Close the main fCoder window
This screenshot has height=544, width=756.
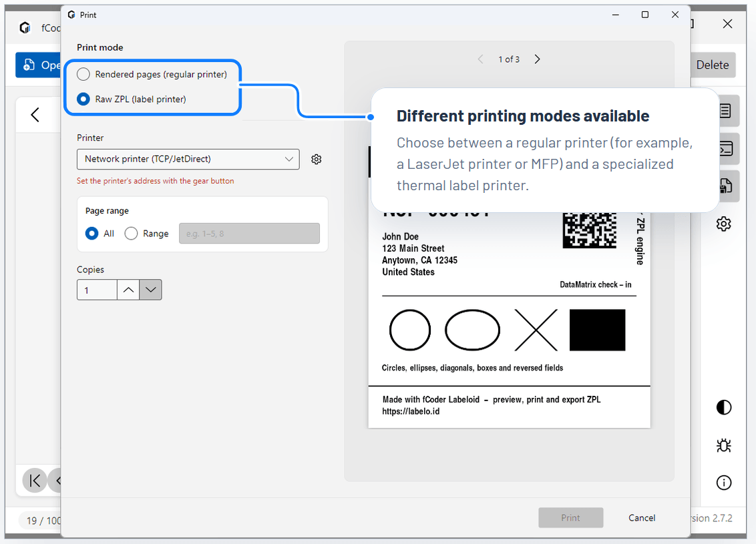coord(727,23)
